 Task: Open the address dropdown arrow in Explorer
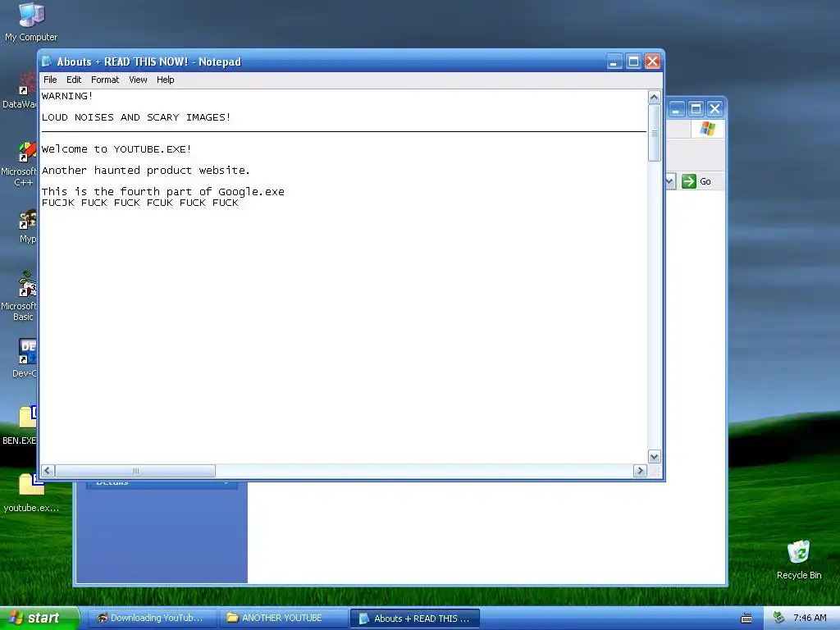tap(669, 181)
